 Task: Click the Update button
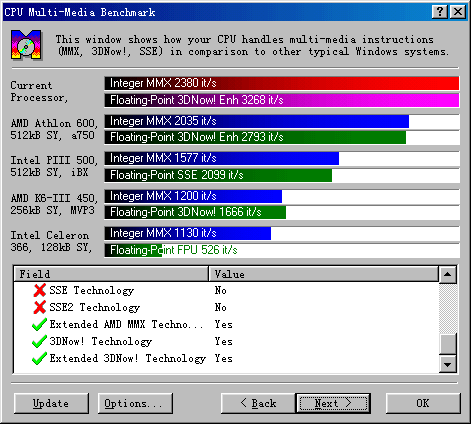coord(51,403)
